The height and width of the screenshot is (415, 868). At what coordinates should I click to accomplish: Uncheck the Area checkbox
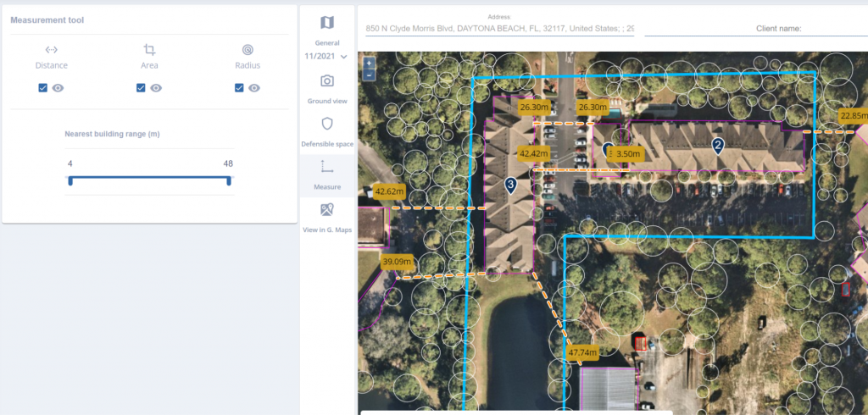click(x=141, y=87)
